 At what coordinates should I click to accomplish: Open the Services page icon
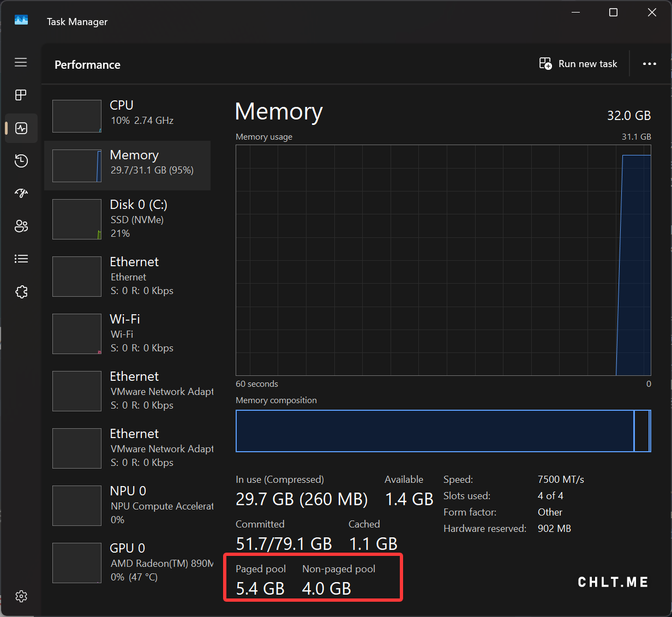(21, 292)
